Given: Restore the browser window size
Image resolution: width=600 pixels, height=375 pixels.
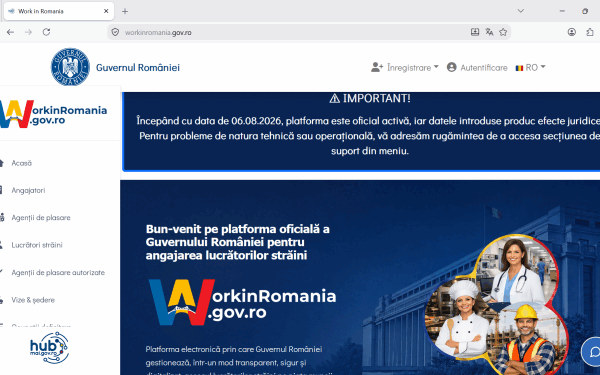Looking at the screenshot, I should point(585,11).
